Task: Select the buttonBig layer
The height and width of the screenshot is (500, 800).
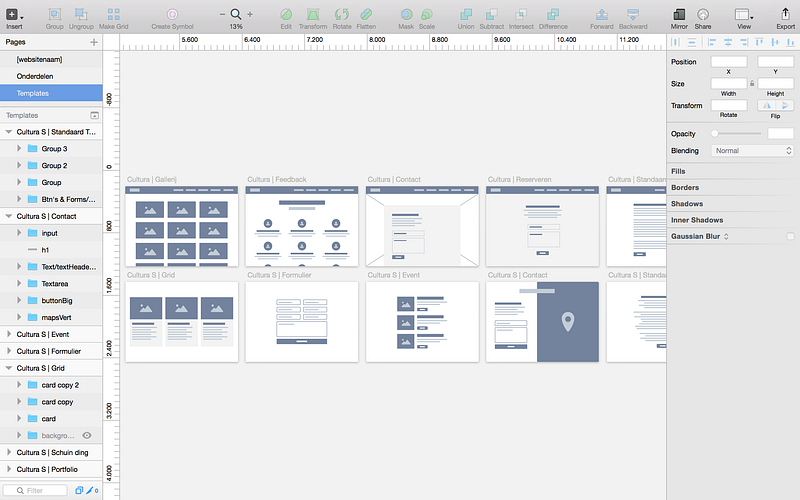Action: click(51, 301)
